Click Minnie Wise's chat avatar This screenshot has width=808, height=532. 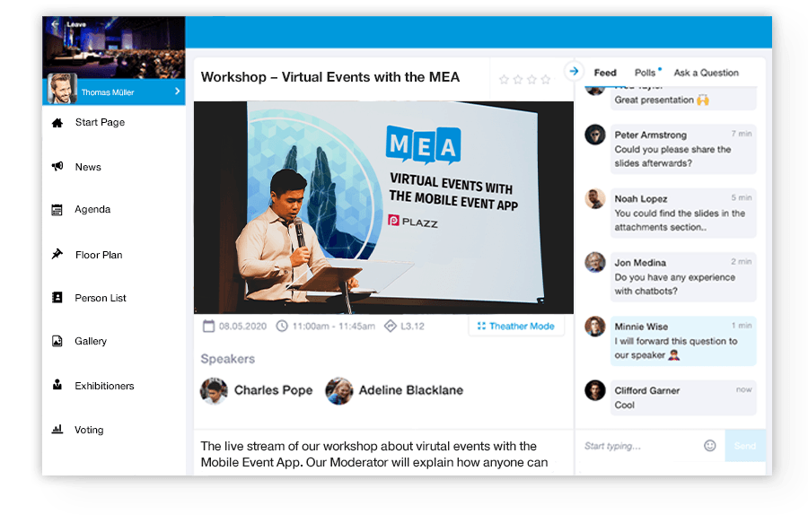(595, 327)
